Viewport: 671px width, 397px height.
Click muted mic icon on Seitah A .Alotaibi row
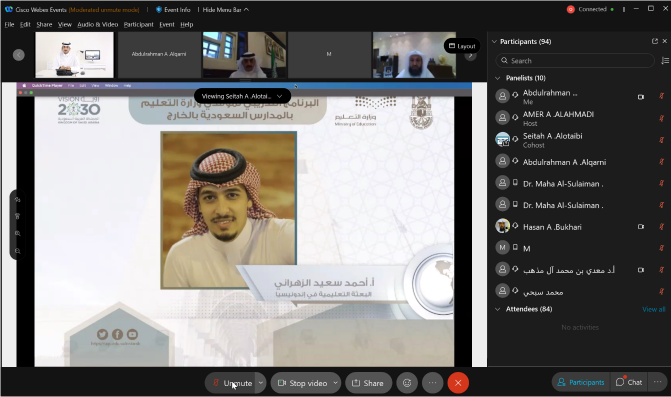(x=661, y=140)
